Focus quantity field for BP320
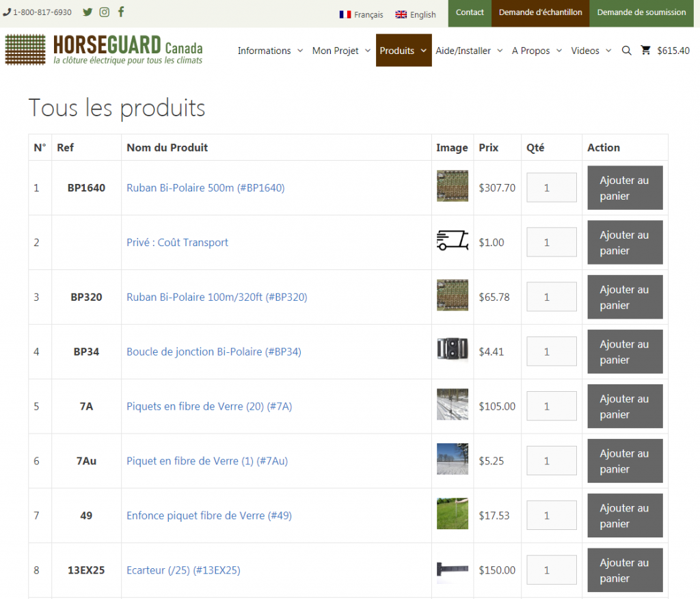This screenshot has height=599, width=700. tap(552, 297)
